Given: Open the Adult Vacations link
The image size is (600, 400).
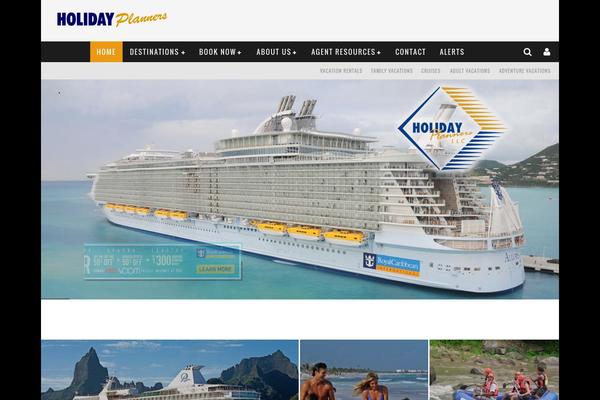Looking at the screenshot, I should point(470,71).
